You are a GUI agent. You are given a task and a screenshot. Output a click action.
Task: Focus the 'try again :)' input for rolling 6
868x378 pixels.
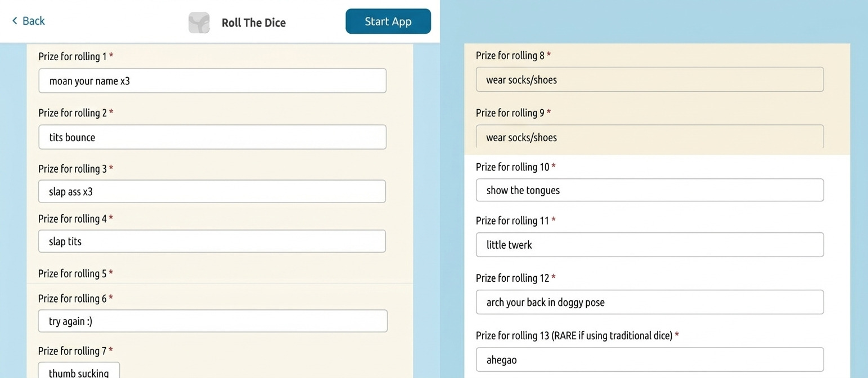[x=213, y=321]
